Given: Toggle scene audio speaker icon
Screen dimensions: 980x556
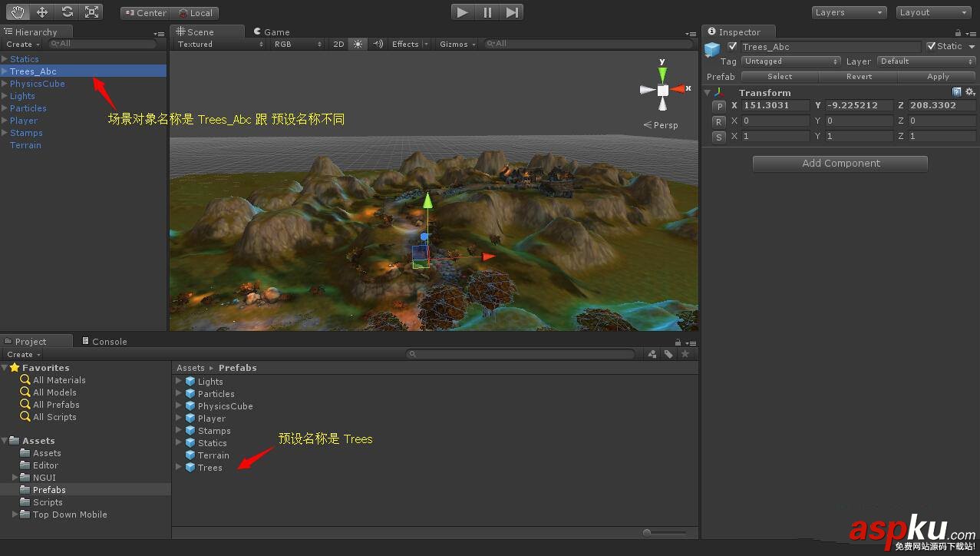Looking at the screenshot, I should pyautogui.click(x=378, y=44).
